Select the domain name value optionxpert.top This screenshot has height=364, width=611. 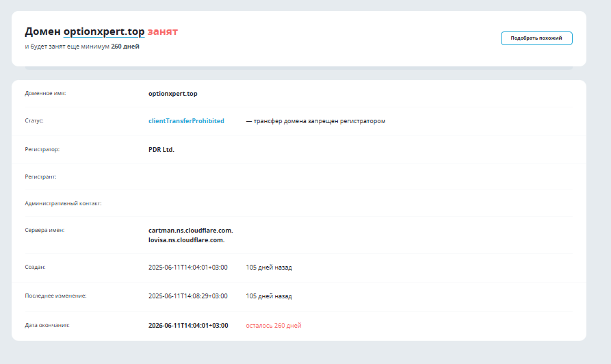pos(173,94)
